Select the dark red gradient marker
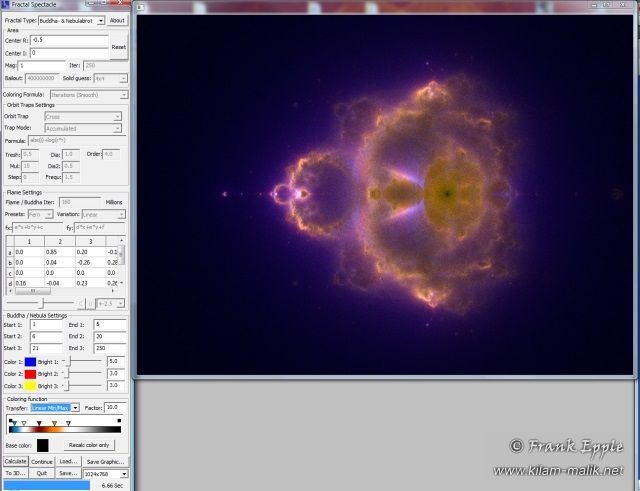 pos(39,424)
